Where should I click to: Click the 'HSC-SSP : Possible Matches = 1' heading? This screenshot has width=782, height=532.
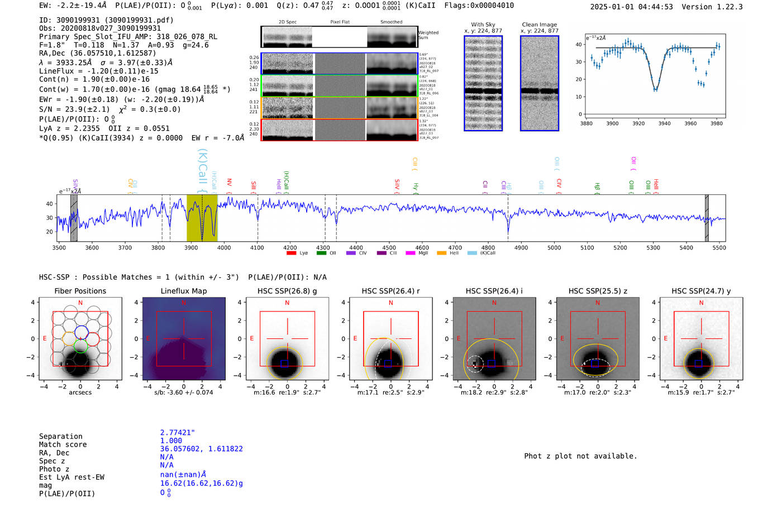[x=104, y=277]
